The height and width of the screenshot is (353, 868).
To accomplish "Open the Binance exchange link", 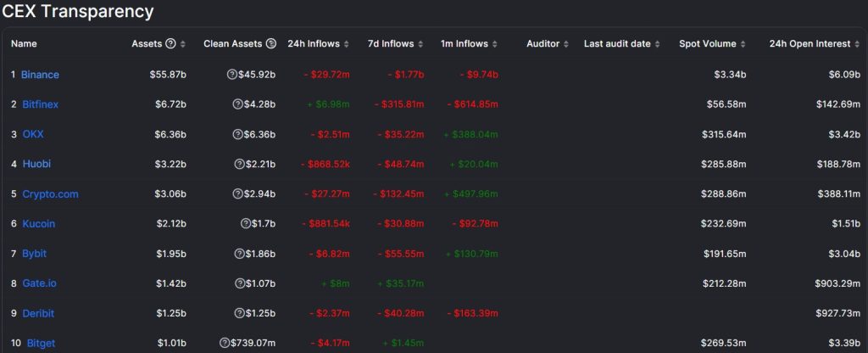I will (40, 75).
